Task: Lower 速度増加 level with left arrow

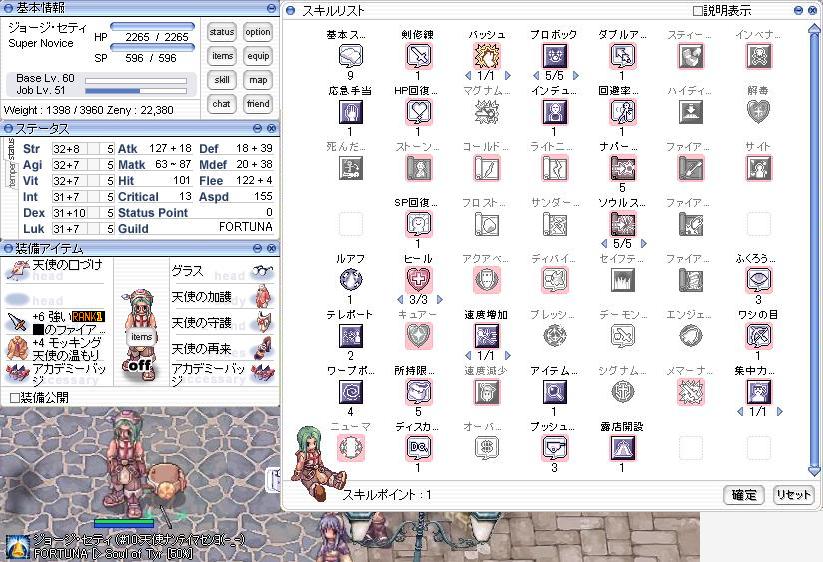Action: click(468, 356)
